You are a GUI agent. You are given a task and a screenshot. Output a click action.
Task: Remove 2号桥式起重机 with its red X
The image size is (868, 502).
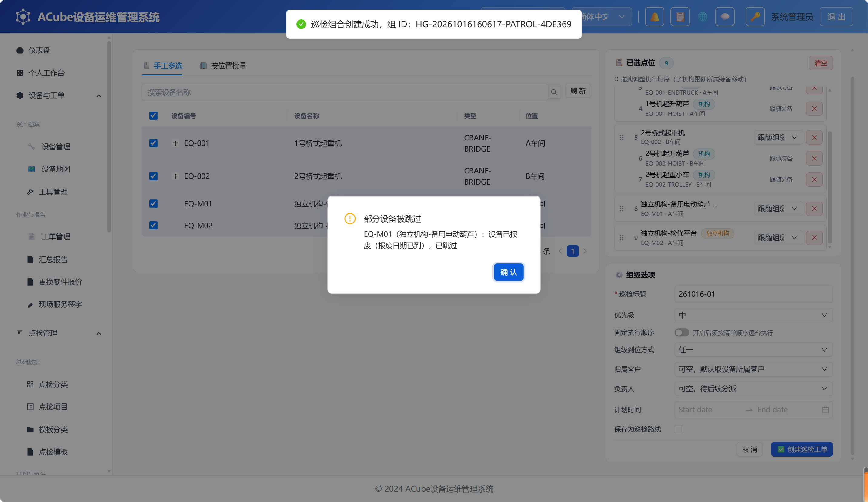click(814, 137)
